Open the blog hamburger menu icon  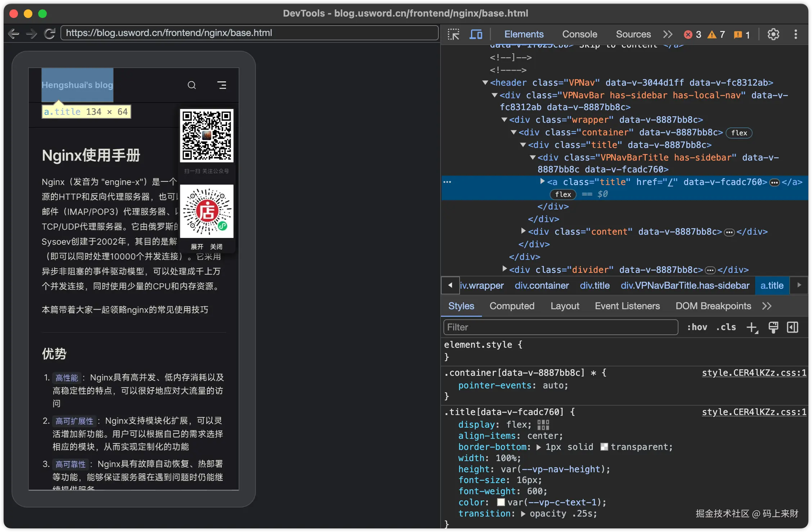(x=222, y=85)
